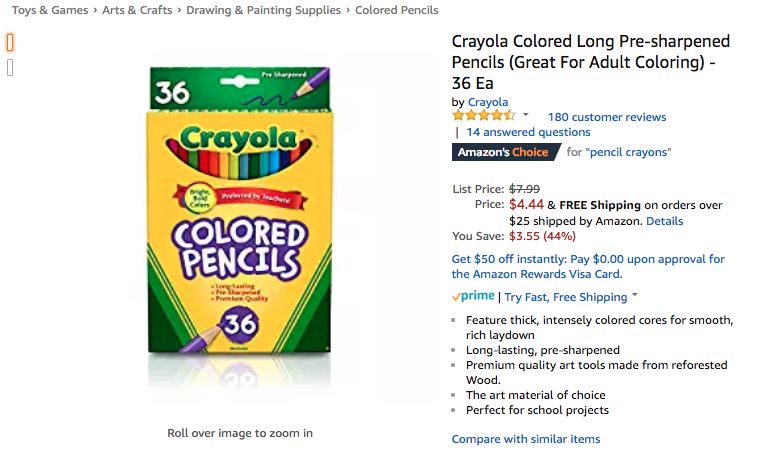
Task: Expand the Try Fast, Free Shipping dropdown arrow
Action: (635, 296)
